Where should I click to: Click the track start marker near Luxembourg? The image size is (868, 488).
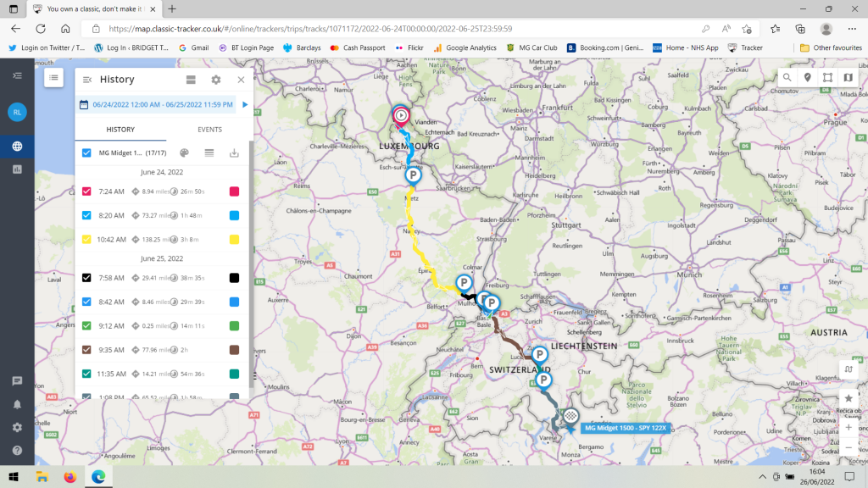coord(401,115)
